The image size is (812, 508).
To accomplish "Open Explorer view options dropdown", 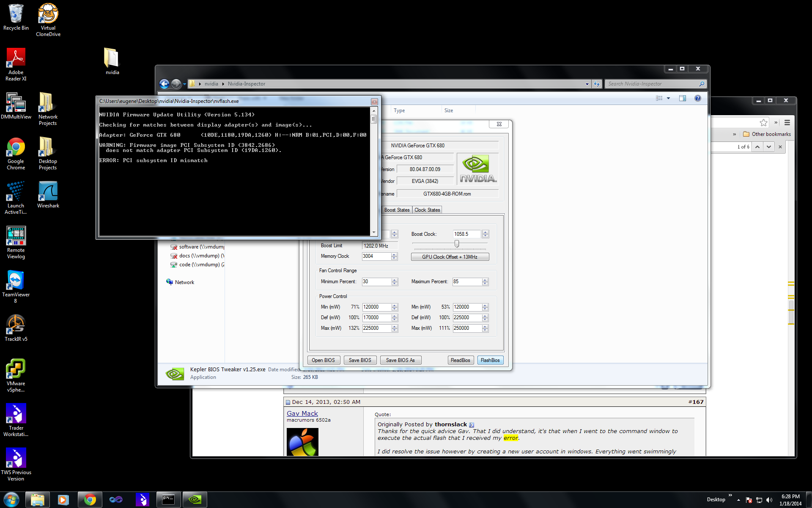I will [668, 98].
